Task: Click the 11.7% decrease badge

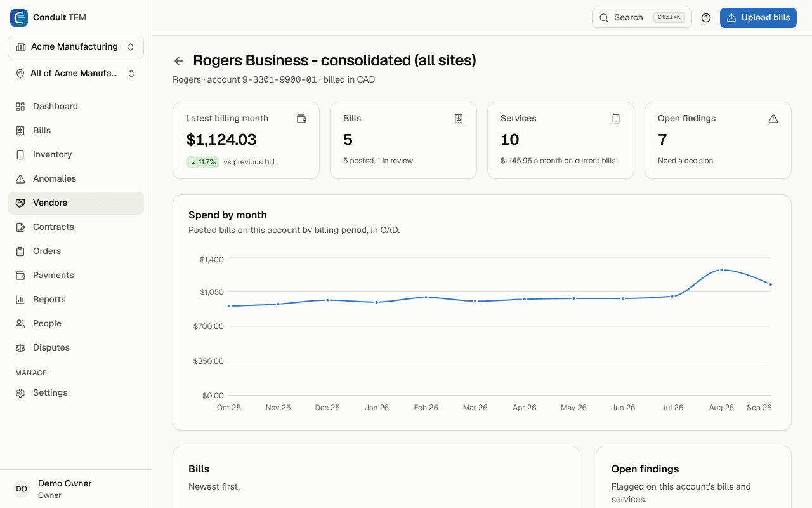Action: [202, 162]
